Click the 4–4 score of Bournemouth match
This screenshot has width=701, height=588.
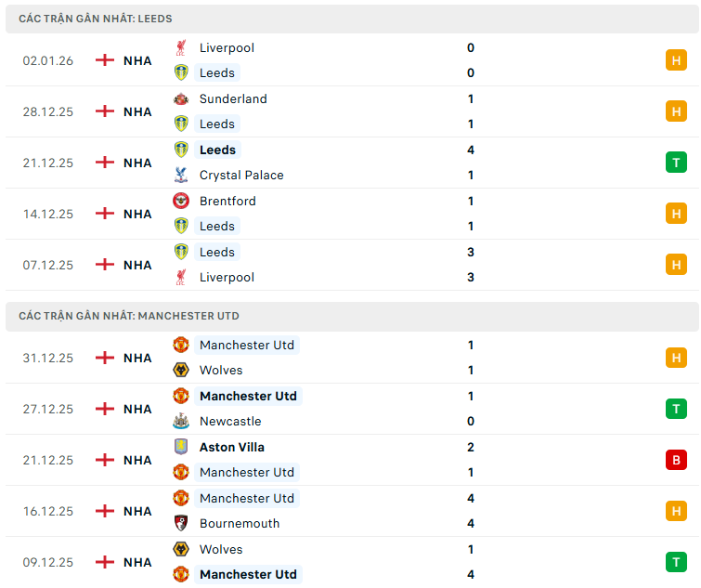tap(471, 511)
